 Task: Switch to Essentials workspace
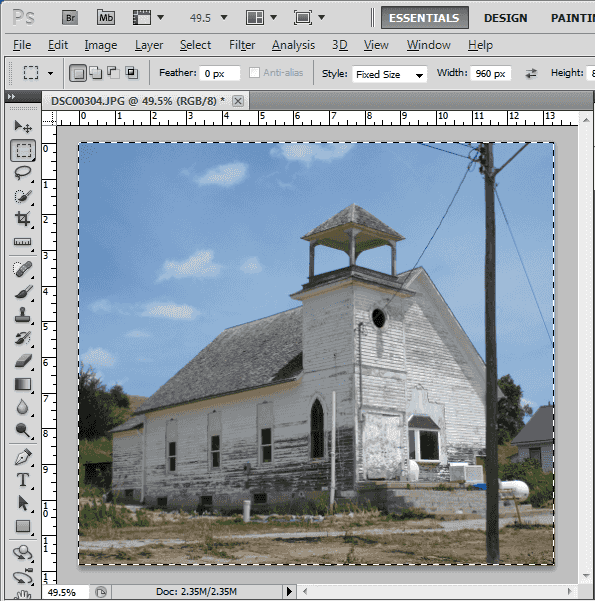coord(424,18)
